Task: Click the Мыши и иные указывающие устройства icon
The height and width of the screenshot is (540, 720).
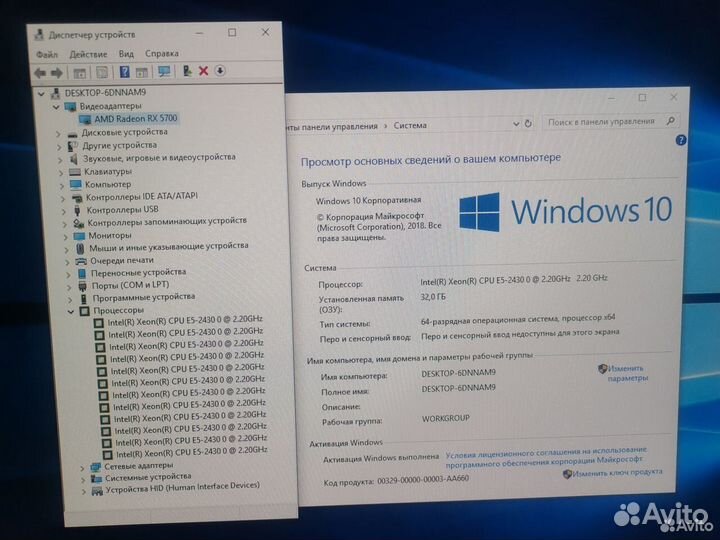Action: (x=80, y=248)
